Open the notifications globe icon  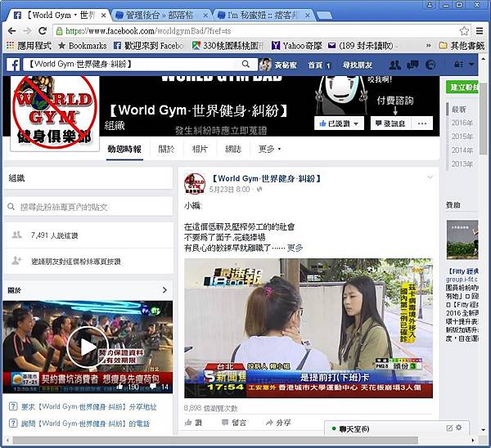click(x=430, y=65)
